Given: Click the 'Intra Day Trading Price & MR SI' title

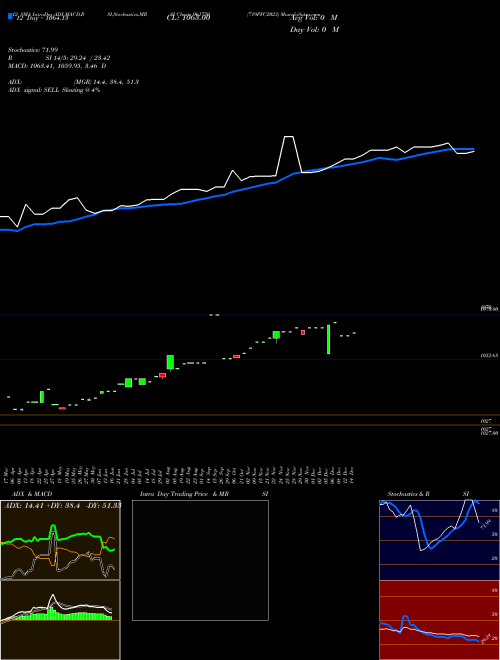Looking at the screenshot, I should click(x=204, y=494).
